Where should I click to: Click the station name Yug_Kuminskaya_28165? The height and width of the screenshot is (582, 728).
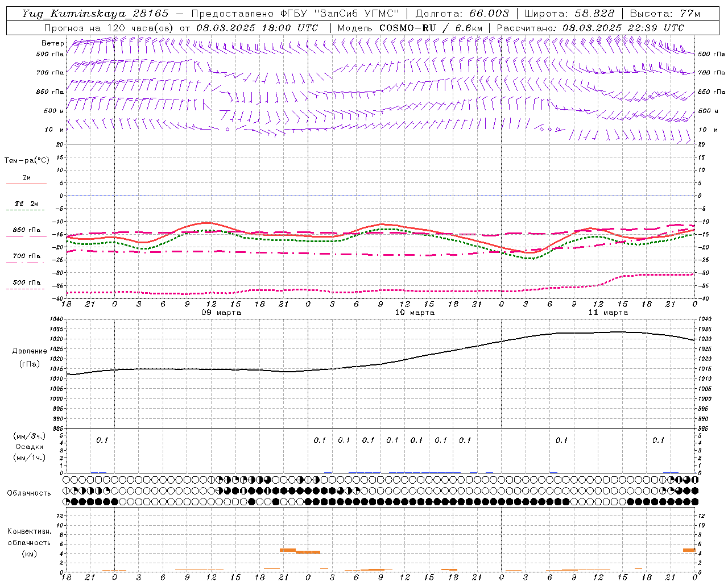coord(96,14)
